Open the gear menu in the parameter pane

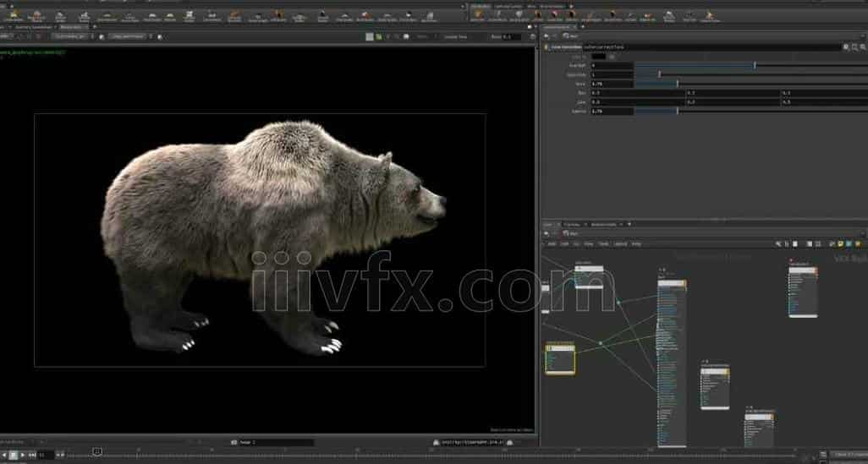[846, 47]
